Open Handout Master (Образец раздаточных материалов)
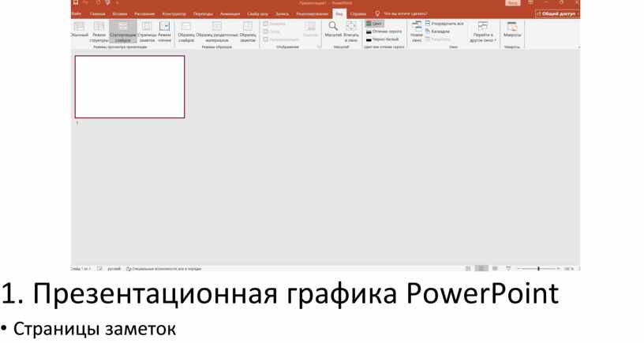 pyautogui.click(x=217, y=31)
